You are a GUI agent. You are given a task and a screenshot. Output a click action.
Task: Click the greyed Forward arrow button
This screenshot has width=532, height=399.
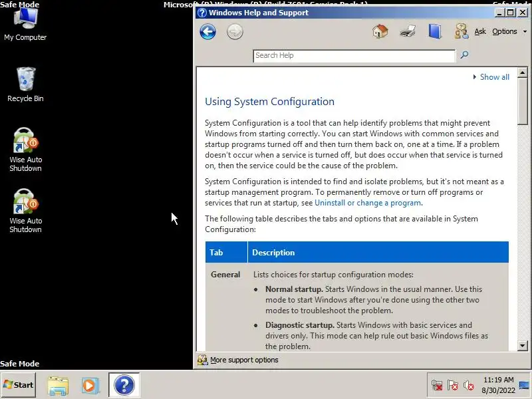coord(235,32)
